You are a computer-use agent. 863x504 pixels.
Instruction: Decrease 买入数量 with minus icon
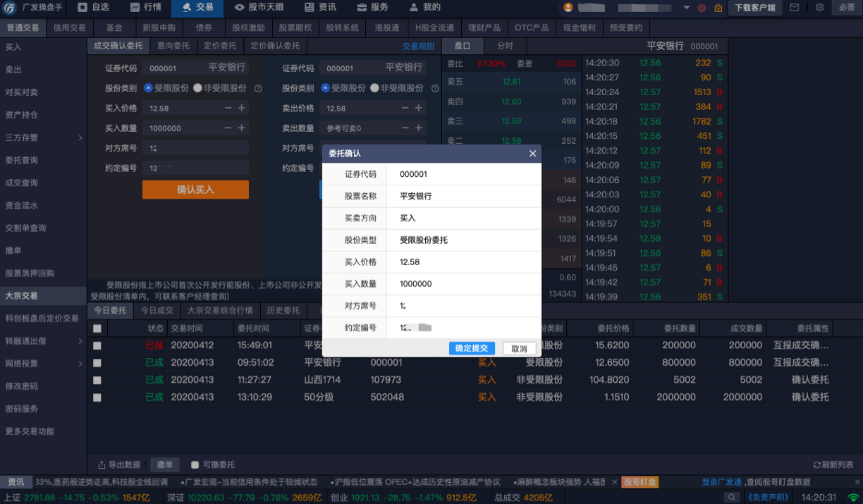pos(228,128)
